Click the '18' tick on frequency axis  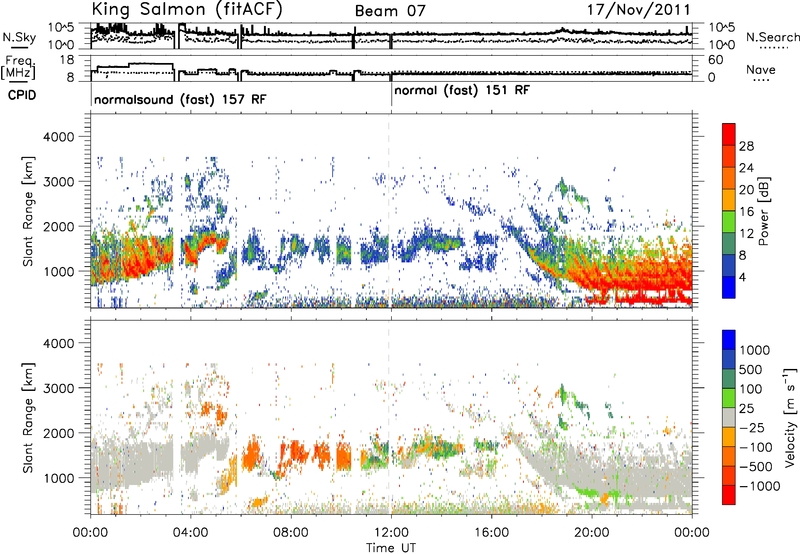tap(67, 60)
